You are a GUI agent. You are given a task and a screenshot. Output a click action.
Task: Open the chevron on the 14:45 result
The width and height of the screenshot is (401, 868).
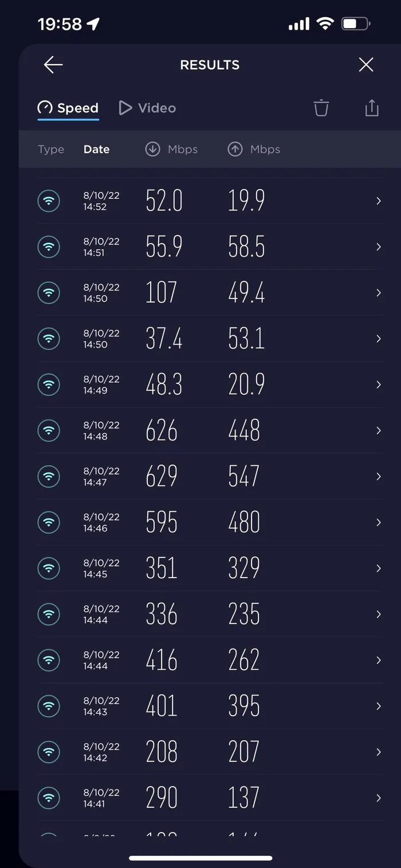tap(378, 568)
